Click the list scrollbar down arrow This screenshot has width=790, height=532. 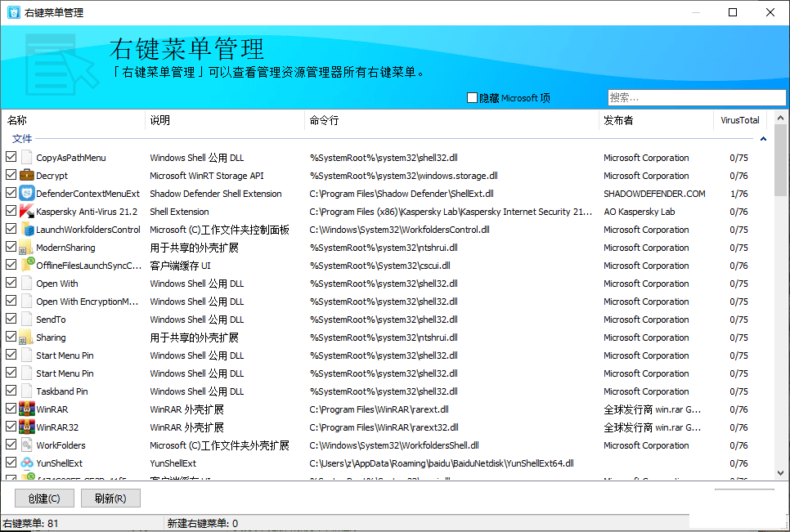pos(780,473)
